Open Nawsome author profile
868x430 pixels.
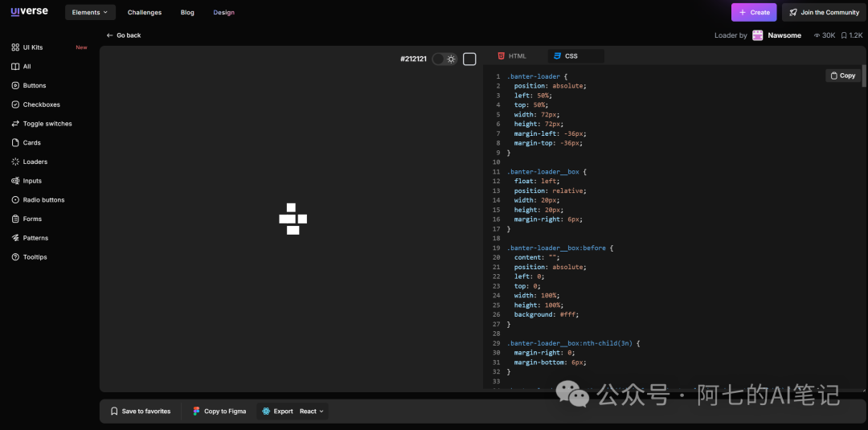coord(784,35)
